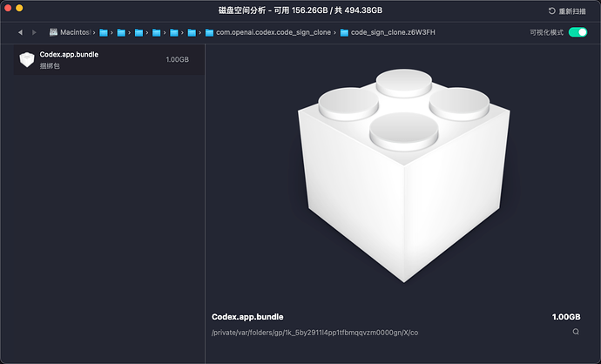Jump to the com.openai.codex.code_sign_clone folder
This screenshot has height=364, width=601.
pyautogui.click(x=268, y=32)
